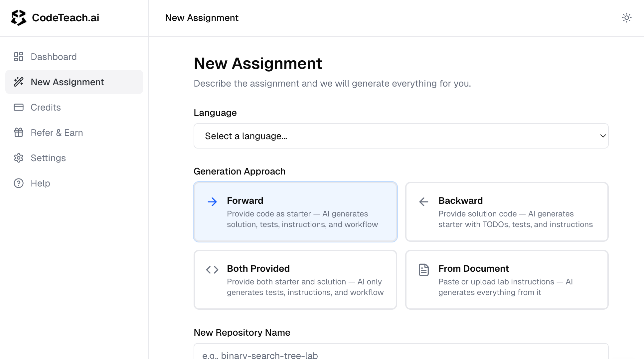
Task: Click the New Assignment magic wand icon
Action: coord(19,82)
